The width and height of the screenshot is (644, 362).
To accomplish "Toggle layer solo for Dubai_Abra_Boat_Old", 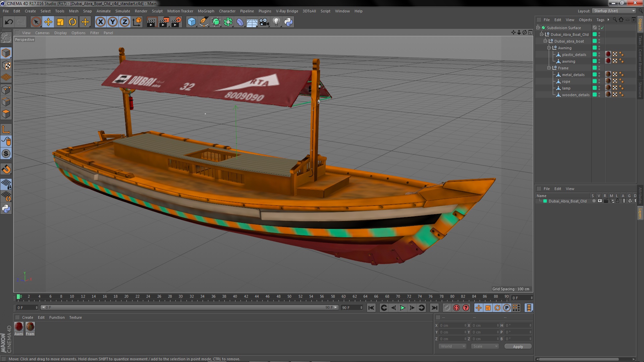I will (x=594, y=201).
